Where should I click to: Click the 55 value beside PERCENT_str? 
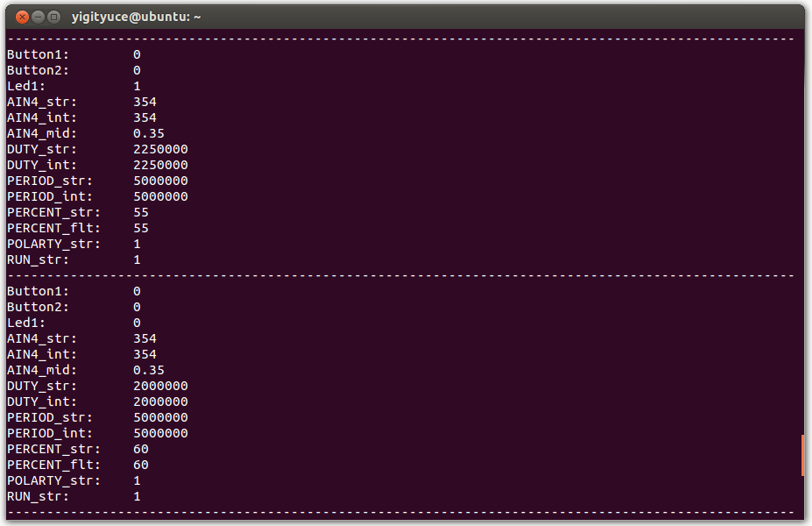141,212
